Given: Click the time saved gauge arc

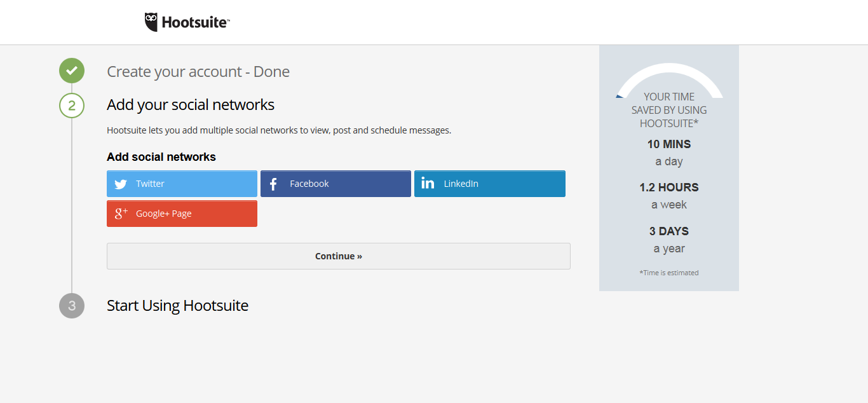Looking at the screenshot, I should click(x=669, y=71).
